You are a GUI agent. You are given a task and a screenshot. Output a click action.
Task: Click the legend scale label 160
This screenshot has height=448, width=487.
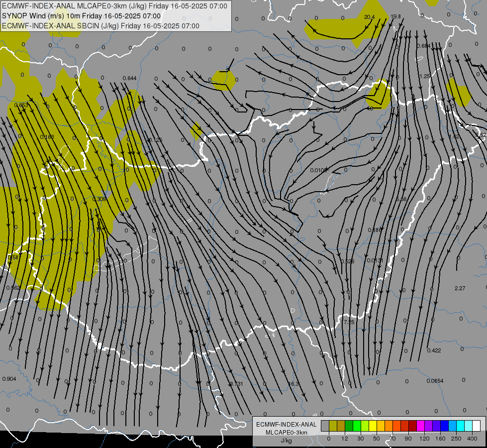point(440,439)
